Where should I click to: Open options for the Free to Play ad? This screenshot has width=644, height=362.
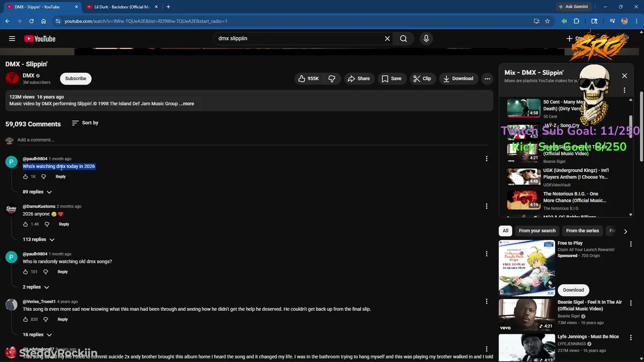click(631, 244)
